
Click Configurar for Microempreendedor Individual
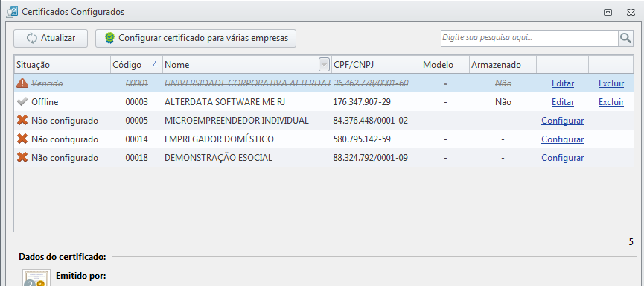562,121
